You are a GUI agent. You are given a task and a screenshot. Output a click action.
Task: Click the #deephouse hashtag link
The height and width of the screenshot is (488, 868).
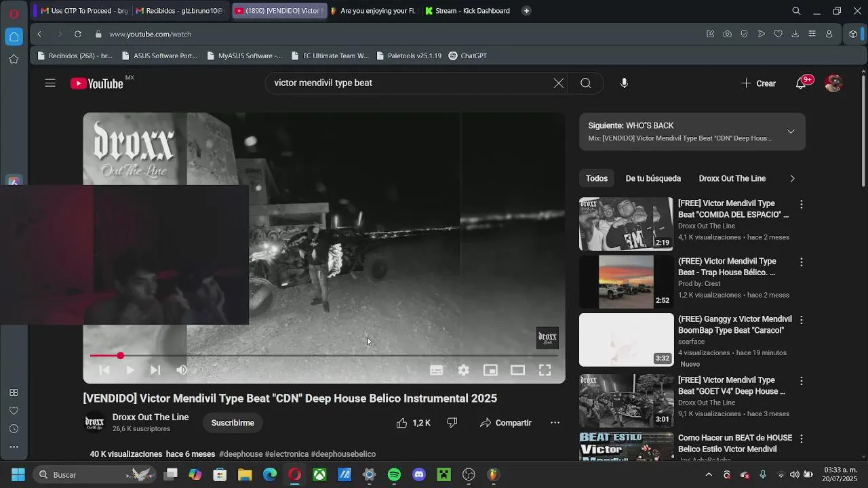pos(241,454)
